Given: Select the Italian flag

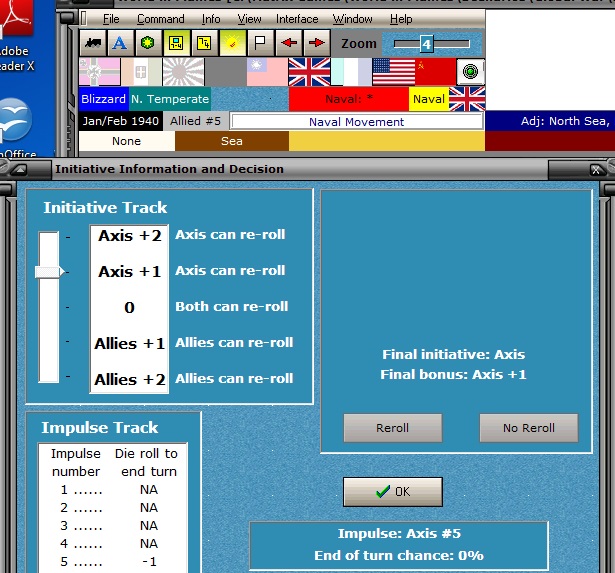Looking at the screenshot, I should pos(141,72).
